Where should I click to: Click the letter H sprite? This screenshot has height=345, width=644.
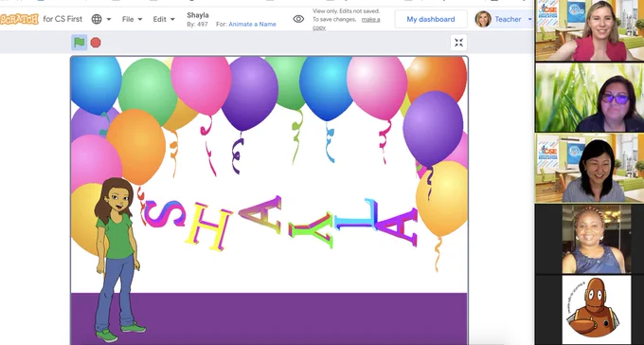[x=209, y=227]
